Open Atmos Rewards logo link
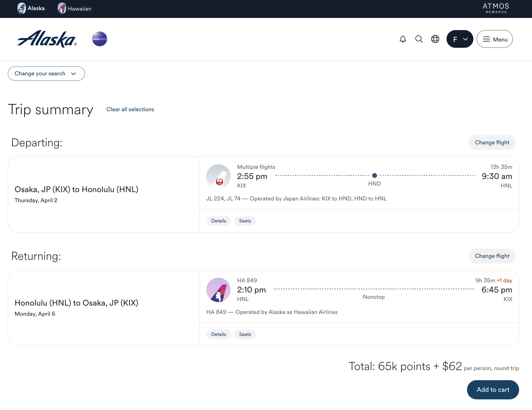The height and width of the screenshot is (410, 532). 496,8
